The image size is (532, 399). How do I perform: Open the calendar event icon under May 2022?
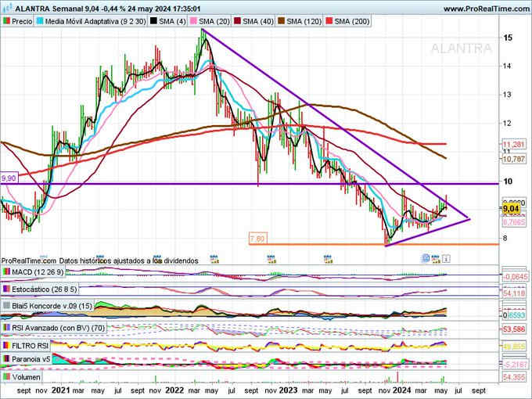tap(214, 259)
